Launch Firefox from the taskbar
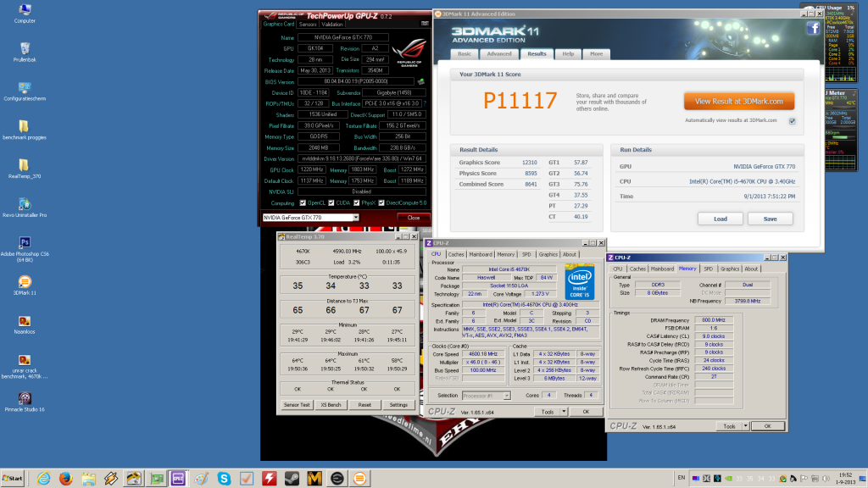This screenshot has height=488, width=868. (66, 478)
